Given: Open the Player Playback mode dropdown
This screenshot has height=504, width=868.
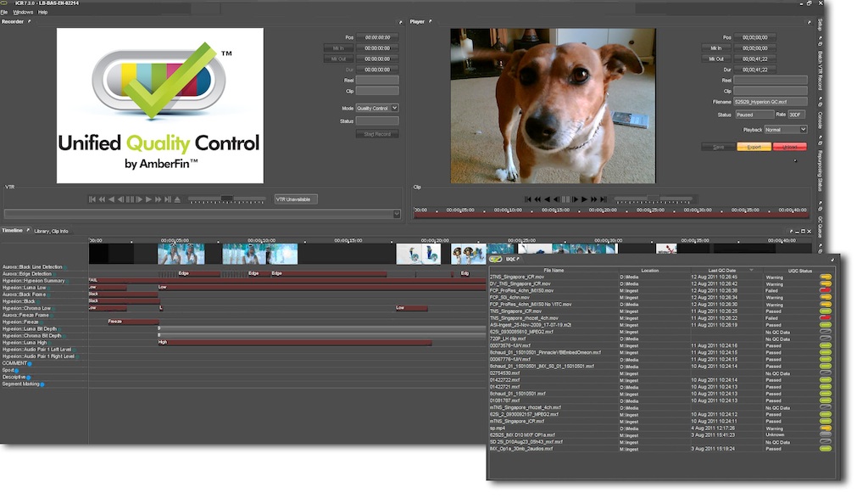Looking at the screenshot, I should (x=785, y=130).
